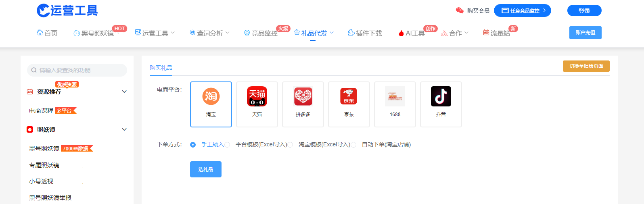The width and height of the screenshot is (644, 204).
Task: Select 淘宝模板(Excel导入) radio option
Action: pyautogui.click(x=290, y=145)
